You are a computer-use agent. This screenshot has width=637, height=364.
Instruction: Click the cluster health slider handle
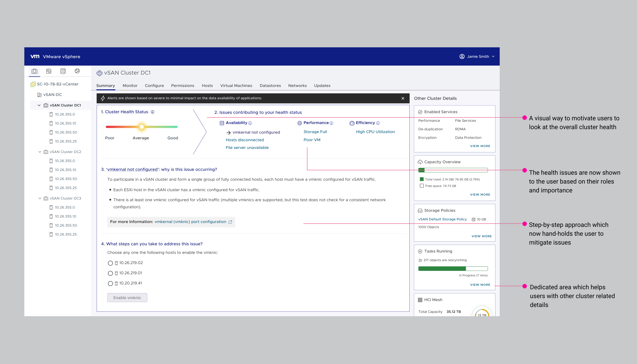142,127
